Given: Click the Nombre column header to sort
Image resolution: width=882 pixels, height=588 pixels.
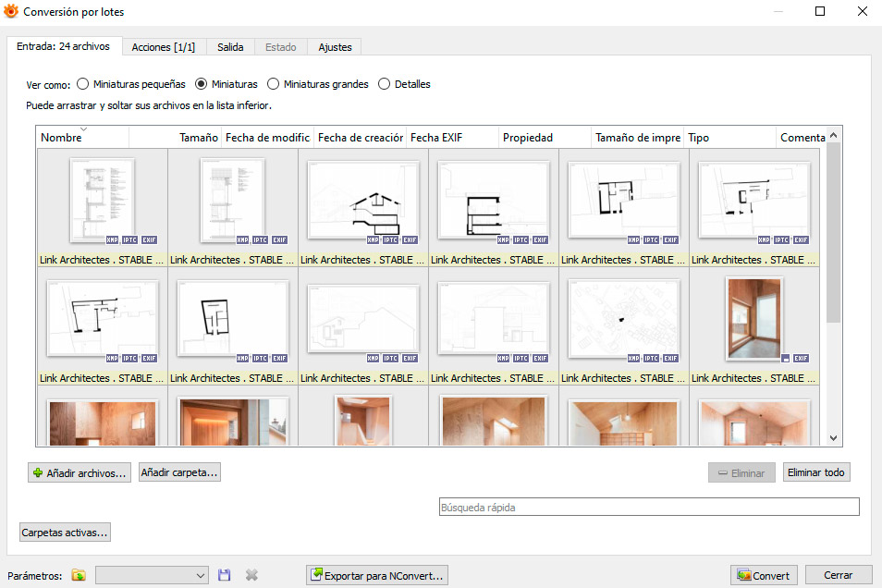Looking at the screenshot, I should (x=62, y=138).
